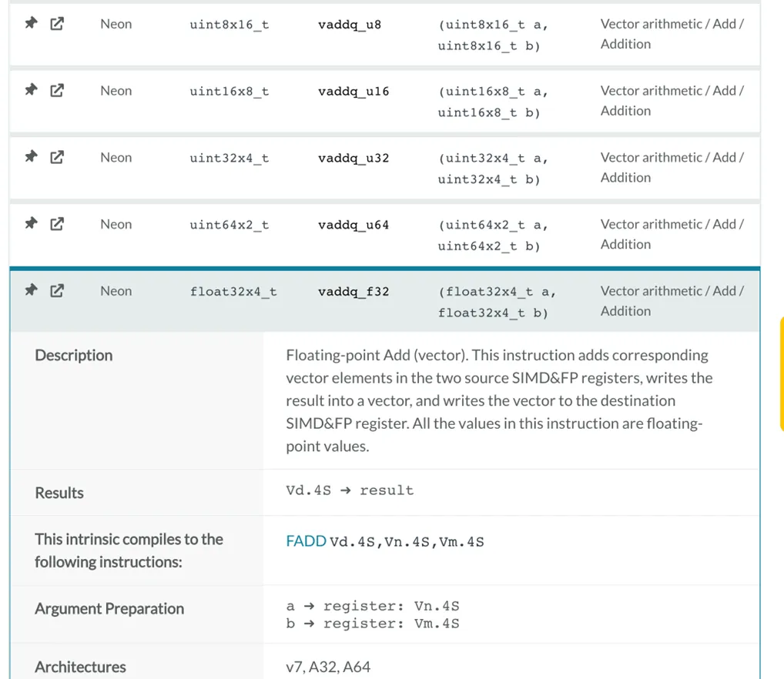Expand the vaddq_u32 intrinsic details
This screenshot has height=679, width=784.
353,159
